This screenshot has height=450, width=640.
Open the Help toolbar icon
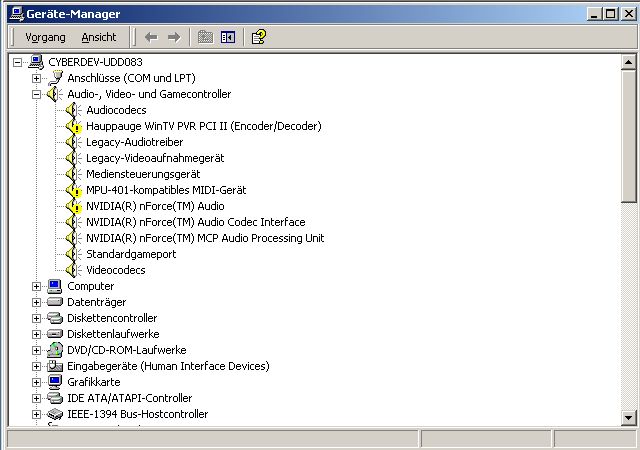coord(259,38)
